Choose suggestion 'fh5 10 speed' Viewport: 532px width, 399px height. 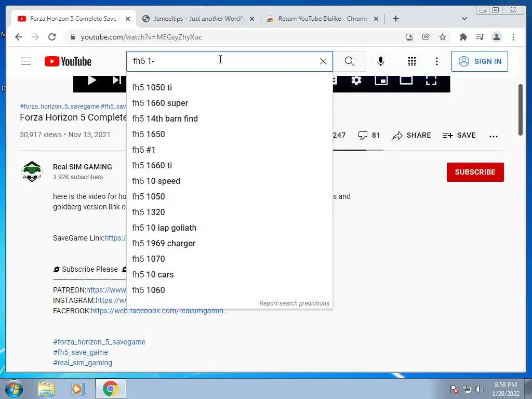pyautogui.click(x=229, y=181)
